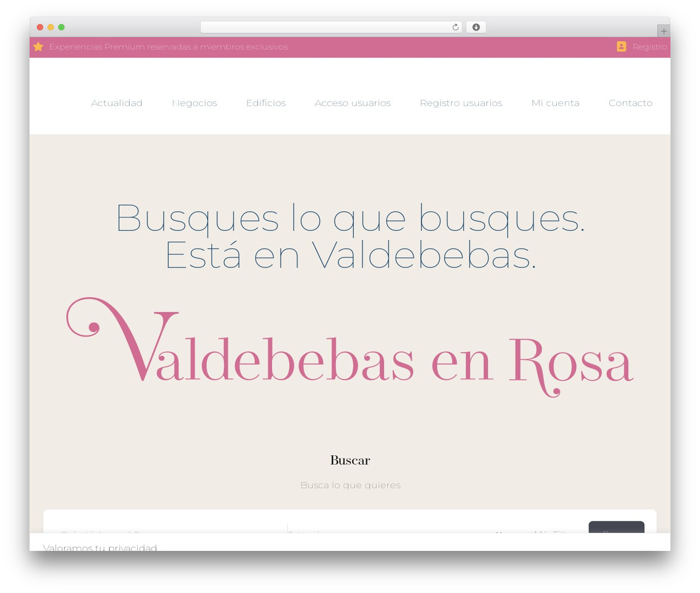
Task: Reload the page with the refresh icon
Action: coord(455,27)
